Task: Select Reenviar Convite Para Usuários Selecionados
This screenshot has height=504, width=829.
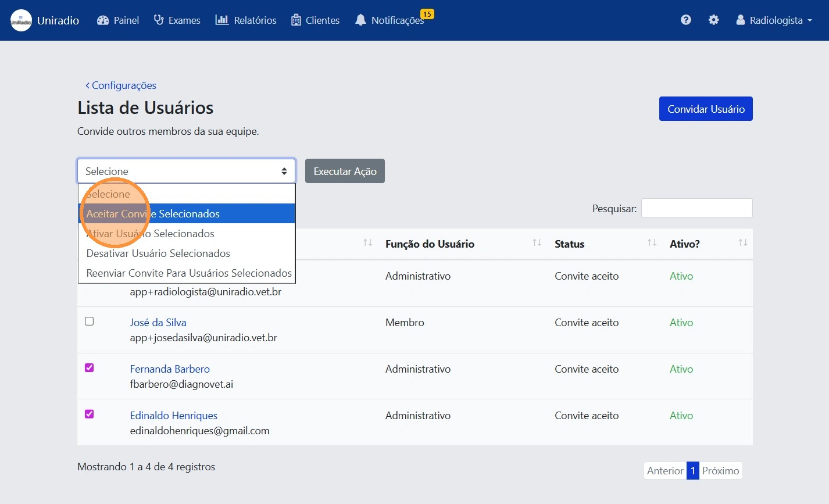Action: point(189,273)
